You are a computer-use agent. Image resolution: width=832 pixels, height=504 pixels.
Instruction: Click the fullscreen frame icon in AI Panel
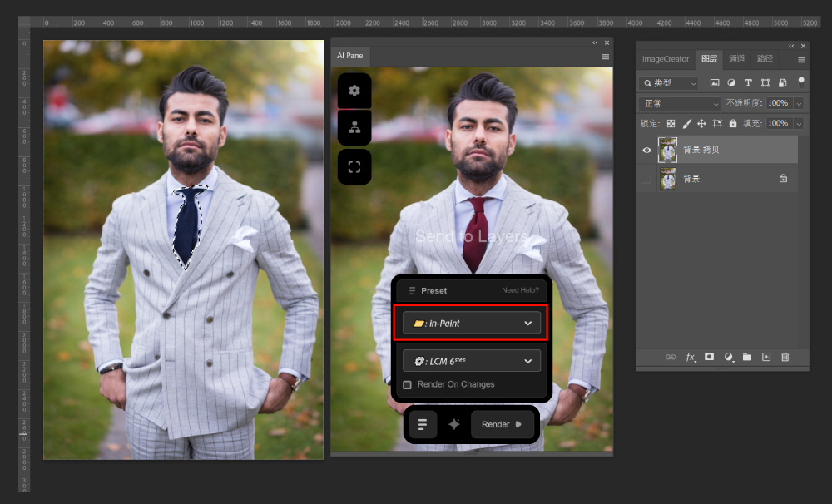(x=354, y=166)
